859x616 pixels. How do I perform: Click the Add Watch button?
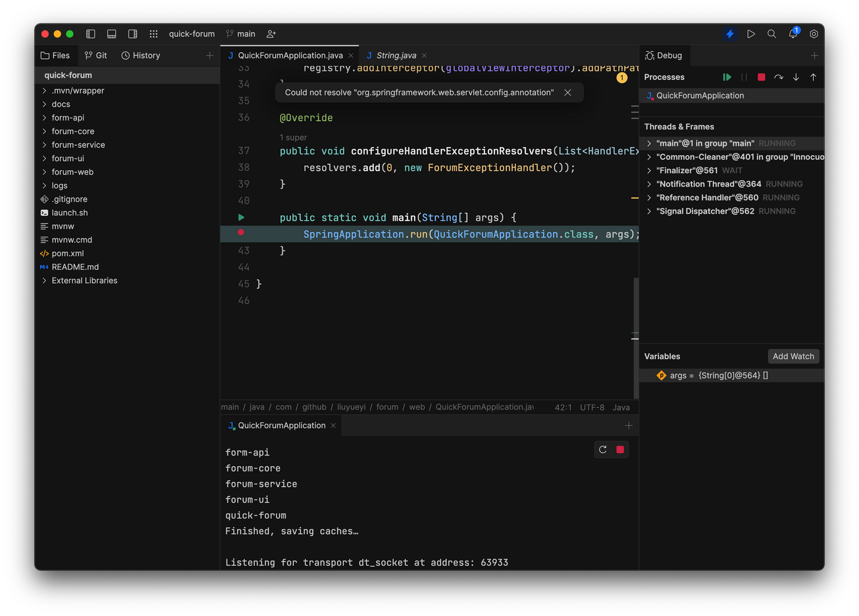tap(793, 356)
